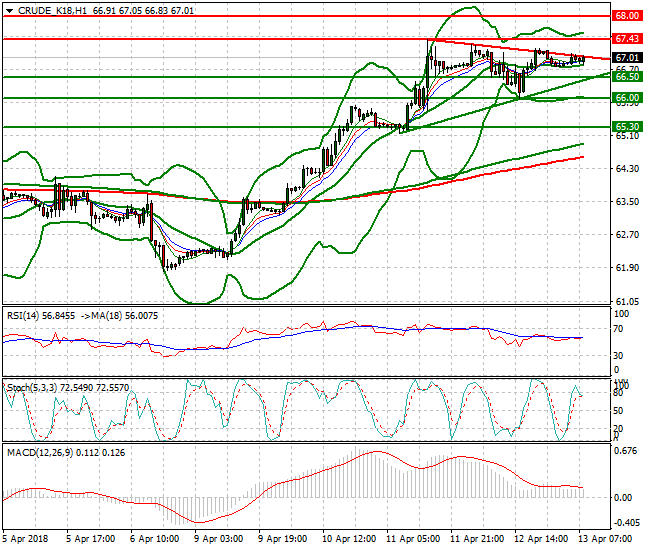Click the 6 Apr 10:00 time label
The height and width of the screenshot is (550, 650).
tap(155, 539)
